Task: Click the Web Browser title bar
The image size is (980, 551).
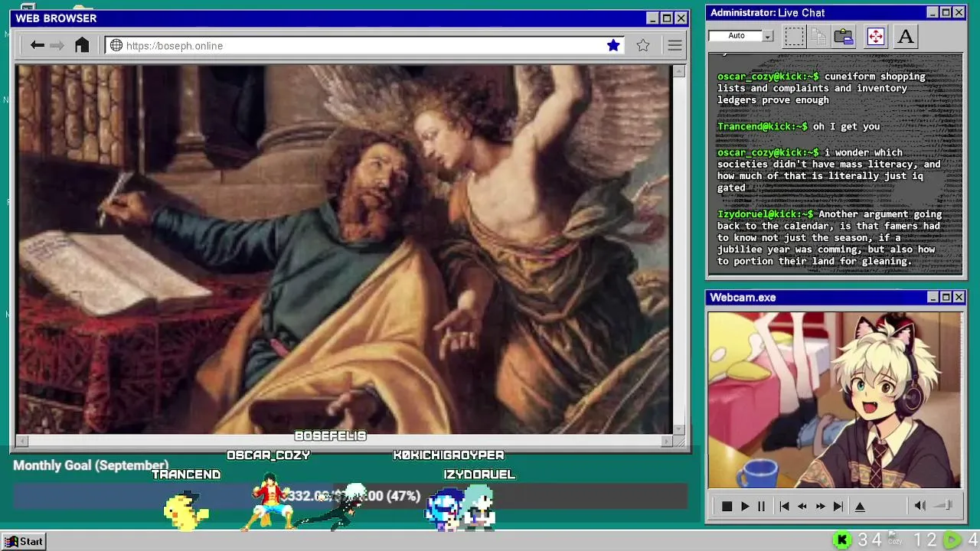Action: coord(329,18)
